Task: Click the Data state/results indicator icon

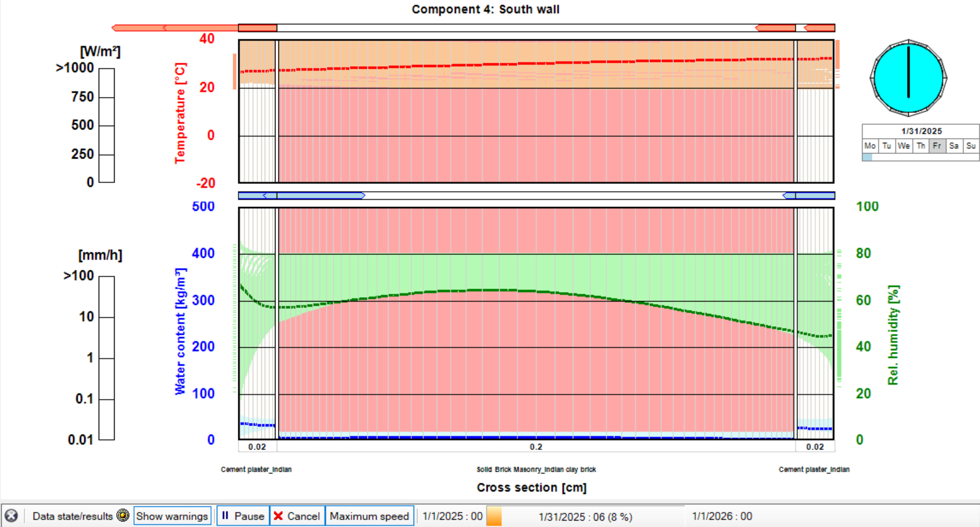Action: click(x=123, y=516)
